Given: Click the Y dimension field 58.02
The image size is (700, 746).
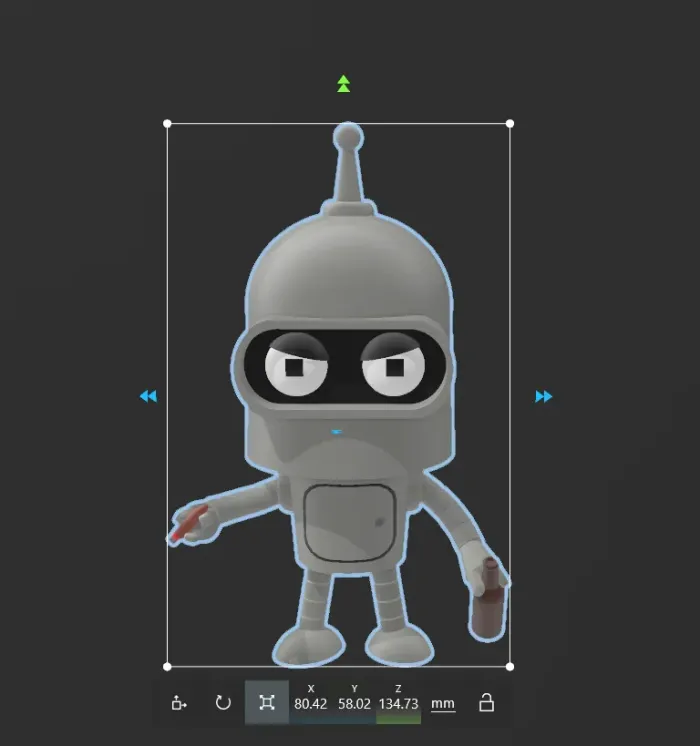Looking at the screenshot, I should click(354, 704).
